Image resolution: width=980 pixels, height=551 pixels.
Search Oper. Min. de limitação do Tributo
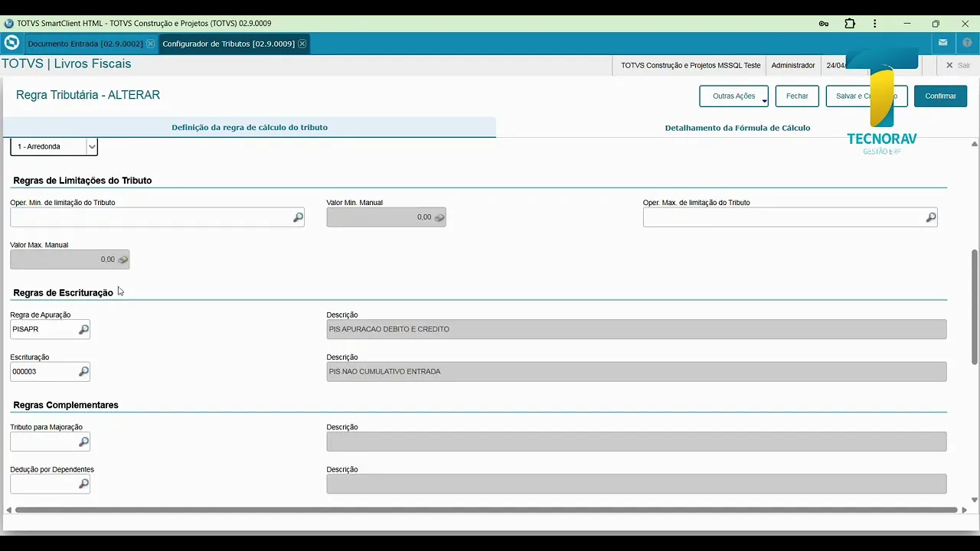pos(298,217)
